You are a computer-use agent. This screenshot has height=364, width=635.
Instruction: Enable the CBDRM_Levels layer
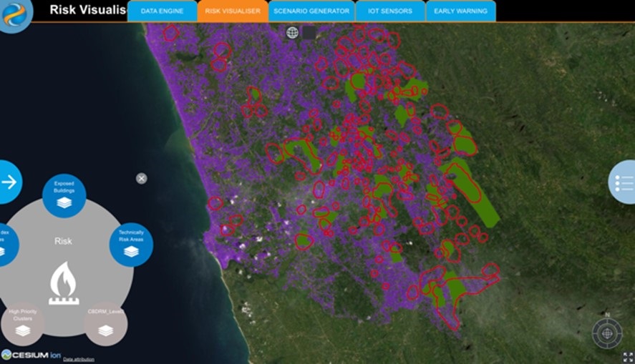pos(105,323)
